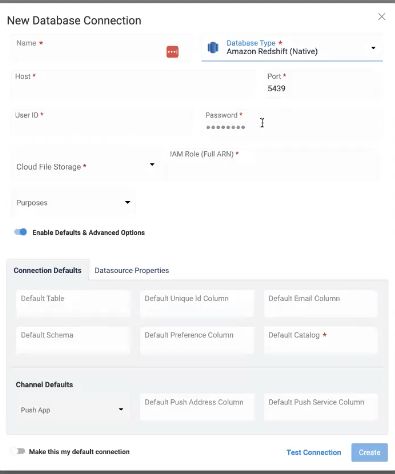Click the Channel Defaults heading
395x474 pixels.
click(x=44, y=384)
